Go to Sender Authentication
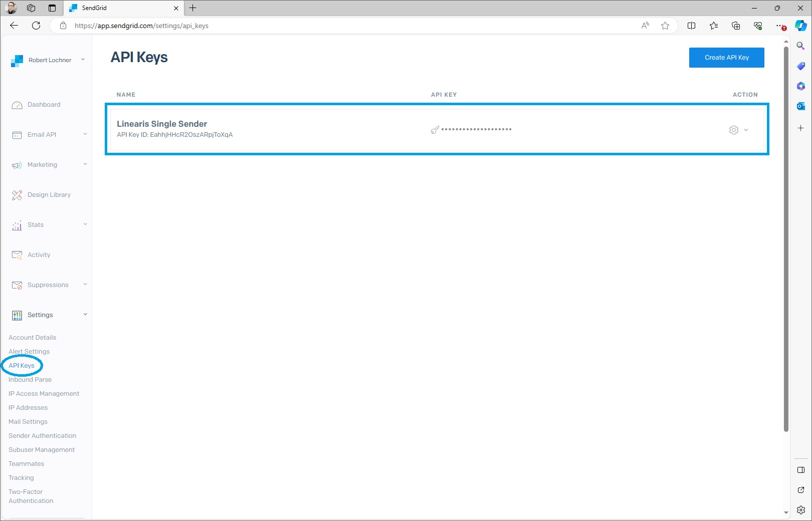 tap(42, 436)
